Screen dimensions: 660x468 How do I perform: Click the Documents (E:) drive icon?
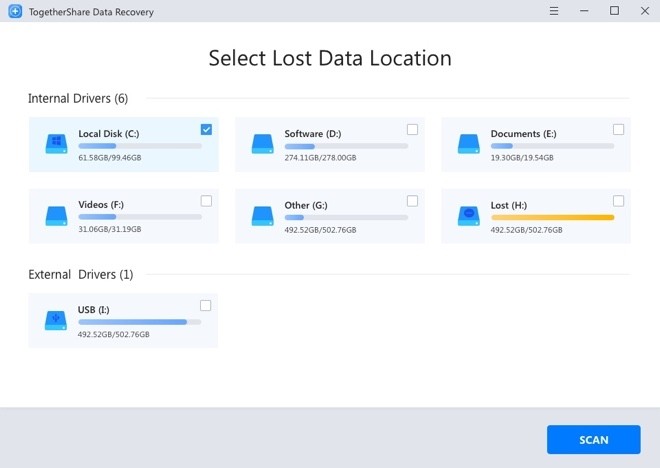(468, 143)
